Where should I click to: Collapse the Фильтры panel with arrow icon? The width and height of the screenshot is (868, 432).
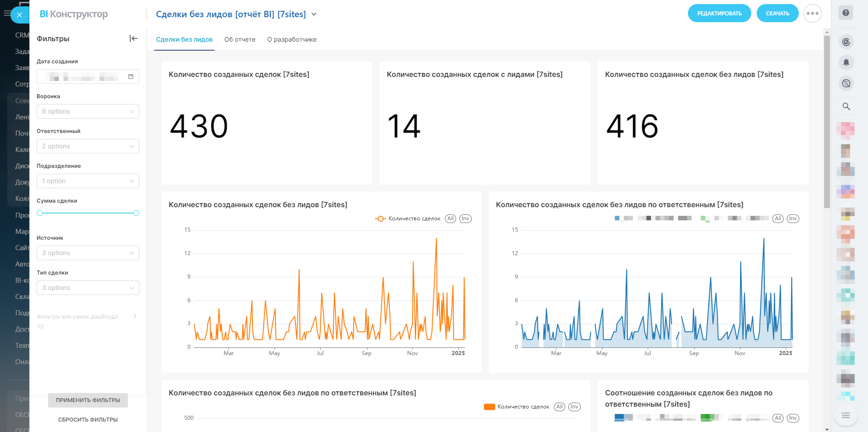133,38
